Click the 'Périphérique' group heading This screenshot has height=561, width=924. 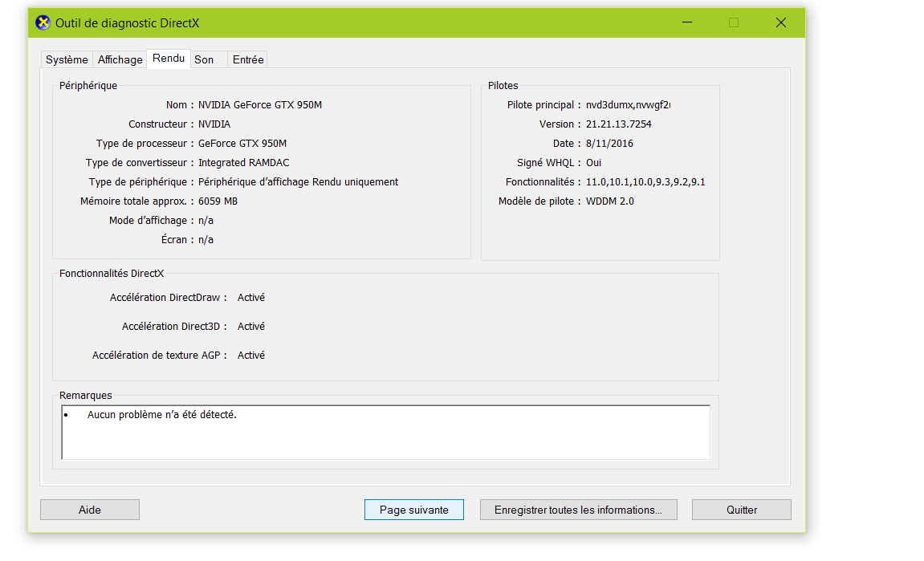pyautogui.click(x=88, y=85)
